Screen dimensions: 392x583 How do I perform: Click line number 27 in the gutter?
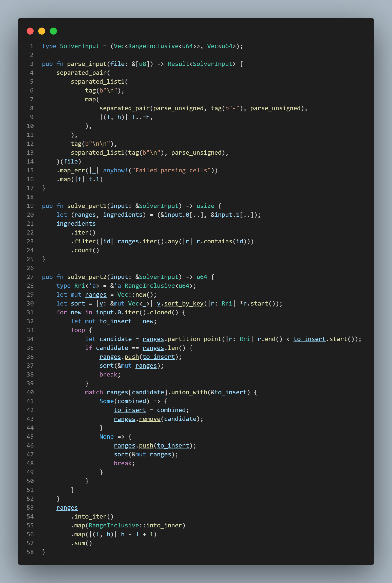(30, 277)
